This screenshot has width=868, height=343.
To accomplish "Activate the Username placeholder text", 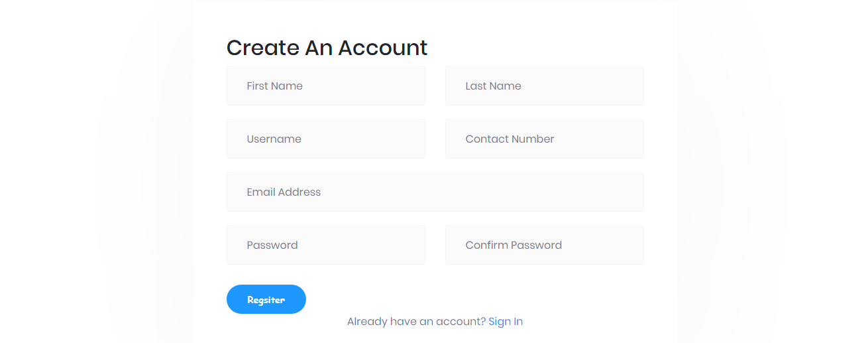I will tap(274, 139).
